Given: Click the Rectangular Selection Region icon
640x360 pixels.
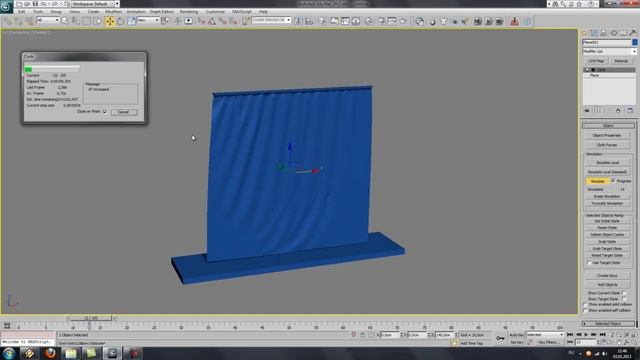Looking at the screenshot, I should tap(87, 21).
